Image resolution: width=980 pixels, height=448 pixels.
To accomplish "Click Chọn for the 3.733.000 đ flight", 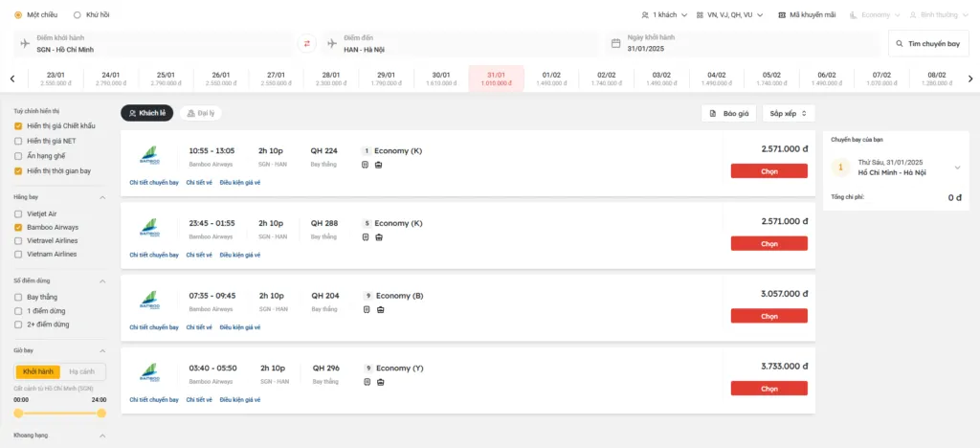I will [768, 388].
